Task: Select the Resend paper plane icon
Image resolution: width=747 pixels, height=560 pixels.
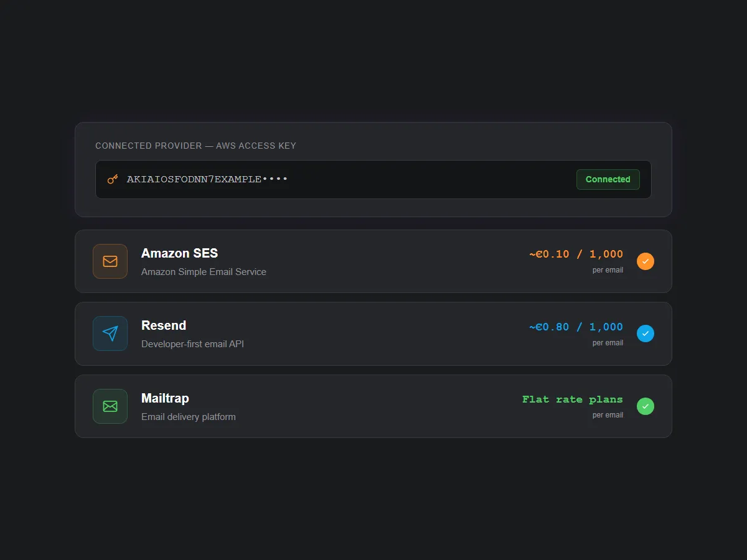Action: [x=110, y=334]
